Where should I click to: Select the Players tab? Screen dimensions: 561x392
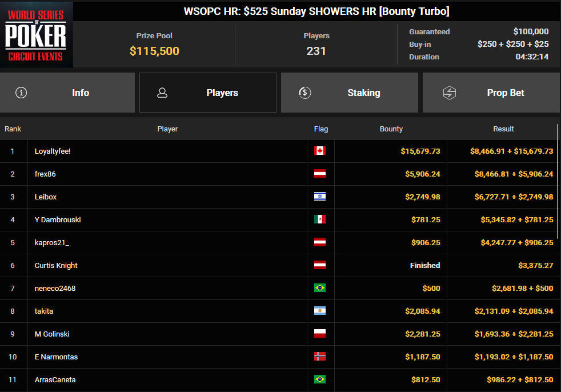208,93
